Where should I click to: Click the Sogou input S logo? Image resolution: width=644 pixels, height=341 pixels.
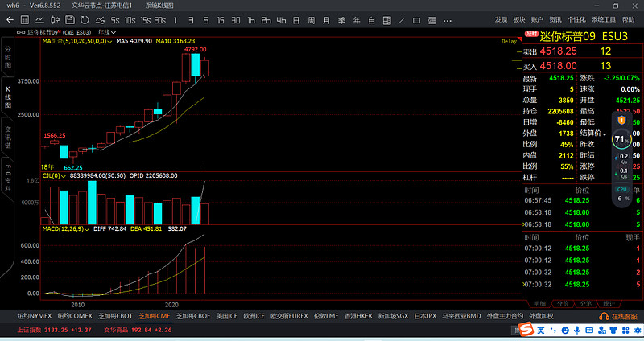tap(526, 330)
